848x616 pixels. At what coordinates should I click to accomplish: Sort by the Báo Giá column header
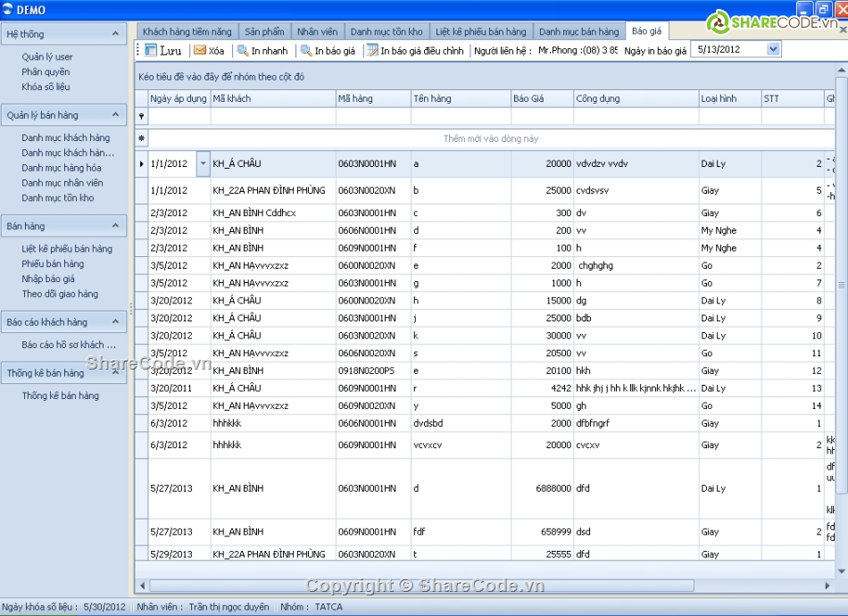click(x=542, y=98)
